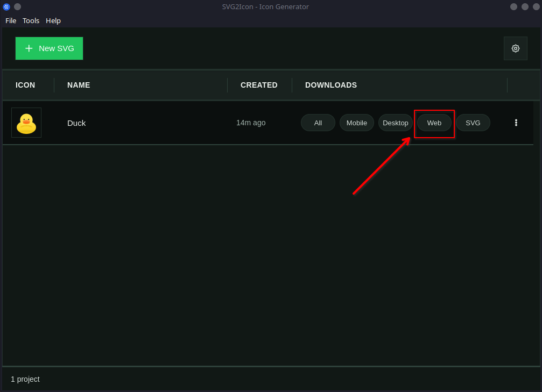Create a New SVG project
Viewport: 542px width, 392px height.
[x=49, y=48]
